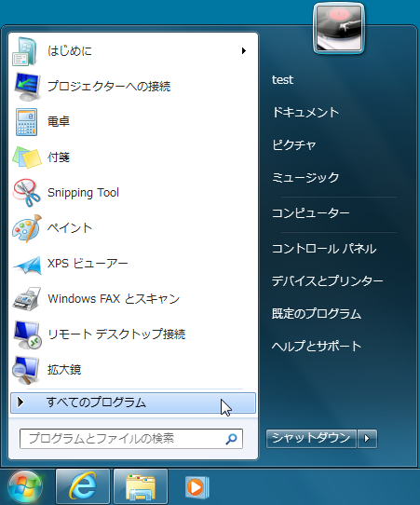Open the 付箋 sticky notes icon
This screenshot has height=505, width=420.
pyautogui.click(x=26, y=157)
